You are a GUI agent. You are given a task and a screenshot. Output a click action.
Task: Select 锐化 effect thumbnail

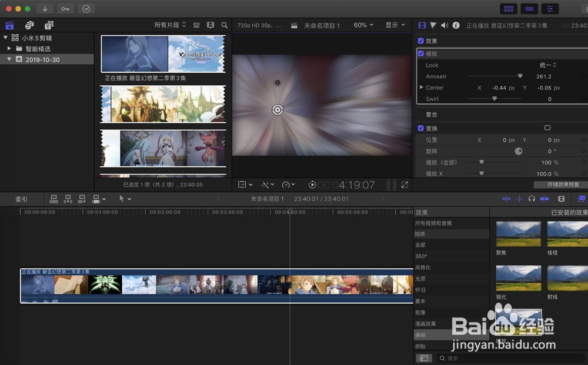click(518, 278)
